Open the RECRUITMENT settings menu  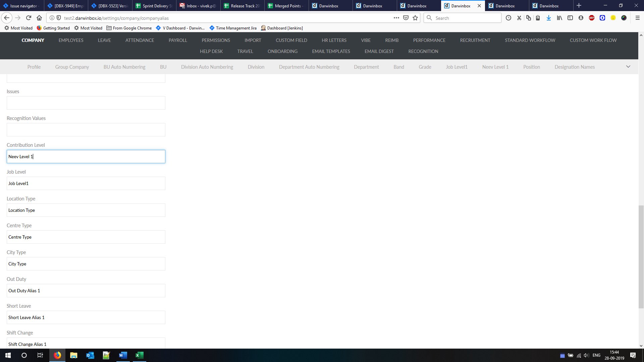click(x=475, y=40)
